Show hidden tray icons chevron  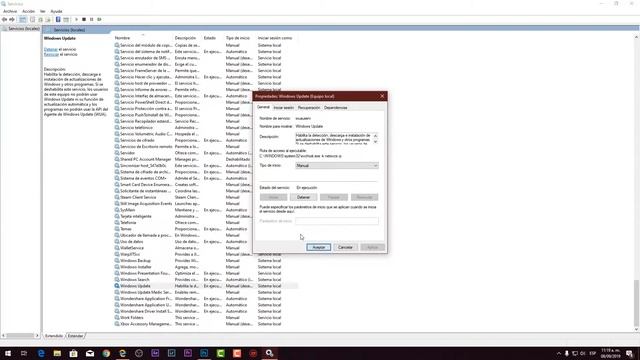coord(558,353)
